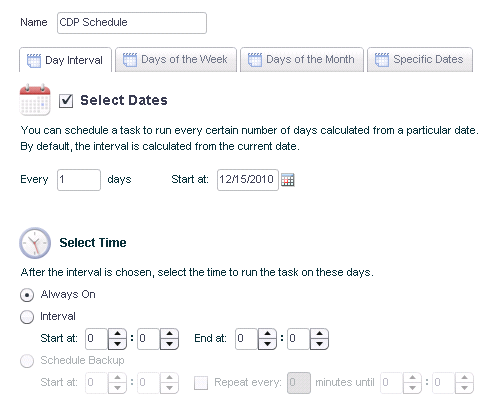Decrease the Interval Start at minutes with down arrow

pyautogui.click(x=169, y=344)
